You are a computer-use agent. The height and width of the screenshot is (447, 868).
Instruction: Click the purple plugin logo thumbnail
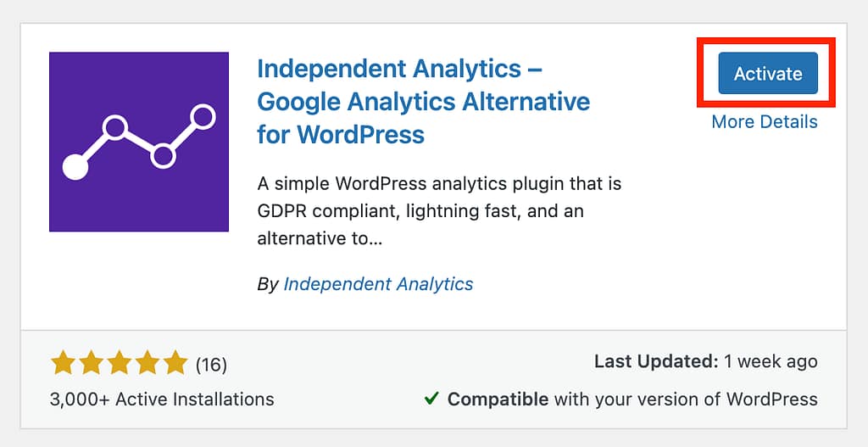(139, 142)
